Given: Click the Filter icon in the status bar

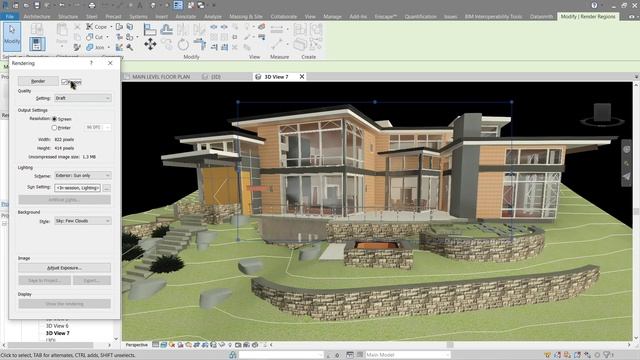Looking at the screenshot, I should click(x=607, y=356).
